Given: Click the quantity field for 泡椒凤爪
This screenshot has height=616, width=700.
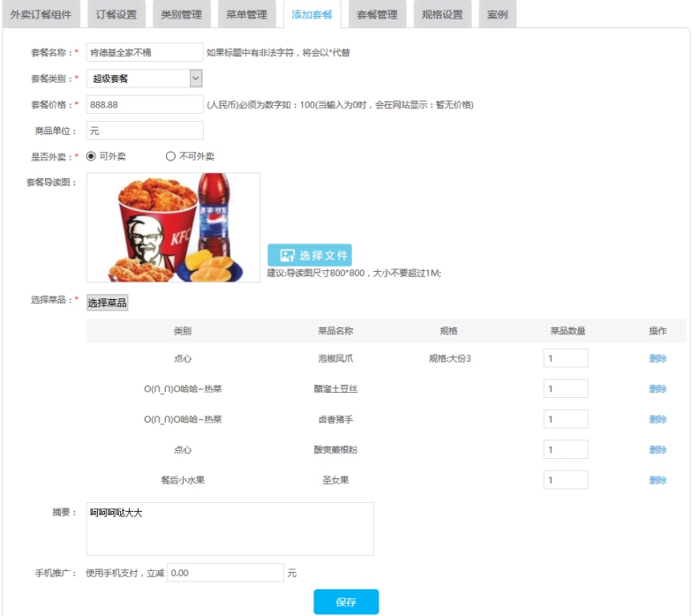Looking at the screenshot, I should 566,358.
